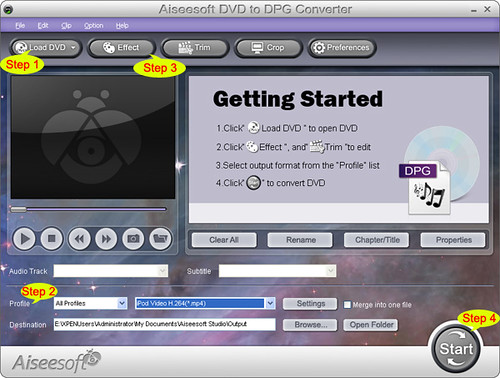Click the Clear All button
500x378 pixels.
224,240
